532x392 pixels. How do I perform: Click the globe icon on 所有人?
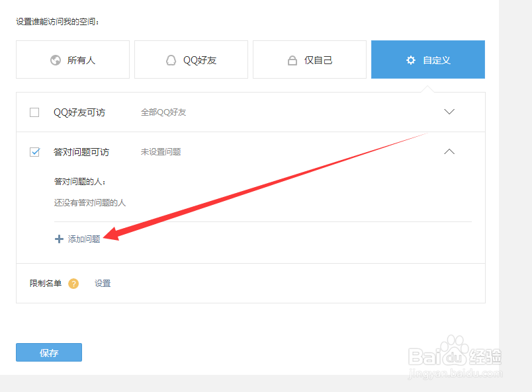click(56, 60)
